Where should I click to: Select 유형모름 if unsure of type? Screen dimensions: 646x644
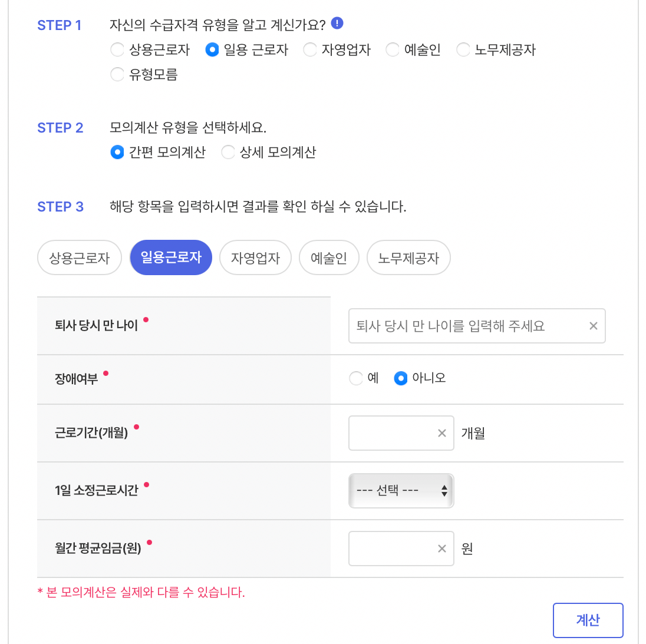pos(117,75)
